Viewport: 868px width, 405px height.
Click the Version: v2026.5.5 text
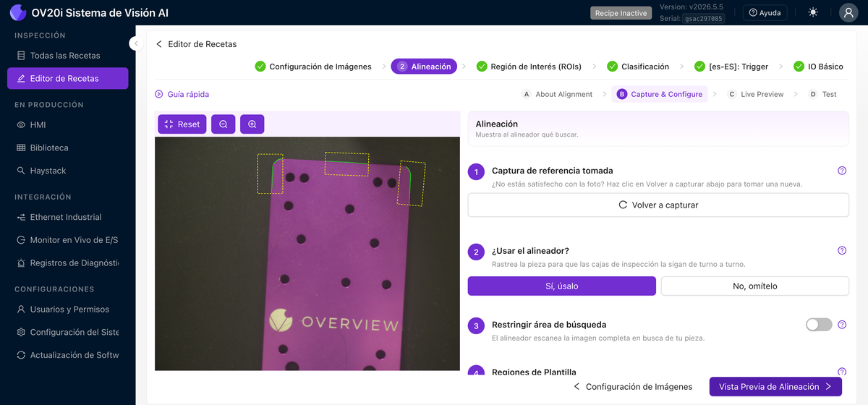pos(692,7)
